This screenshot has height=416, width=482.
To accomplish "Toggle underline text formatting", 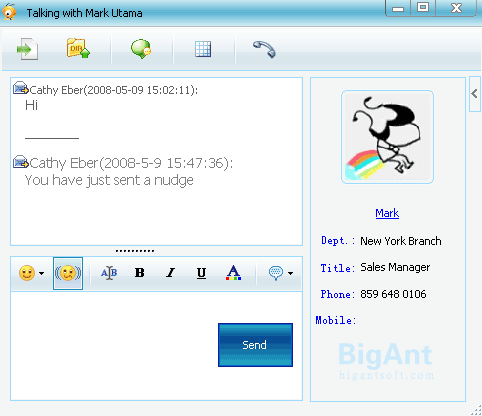I will pos(201,273).
